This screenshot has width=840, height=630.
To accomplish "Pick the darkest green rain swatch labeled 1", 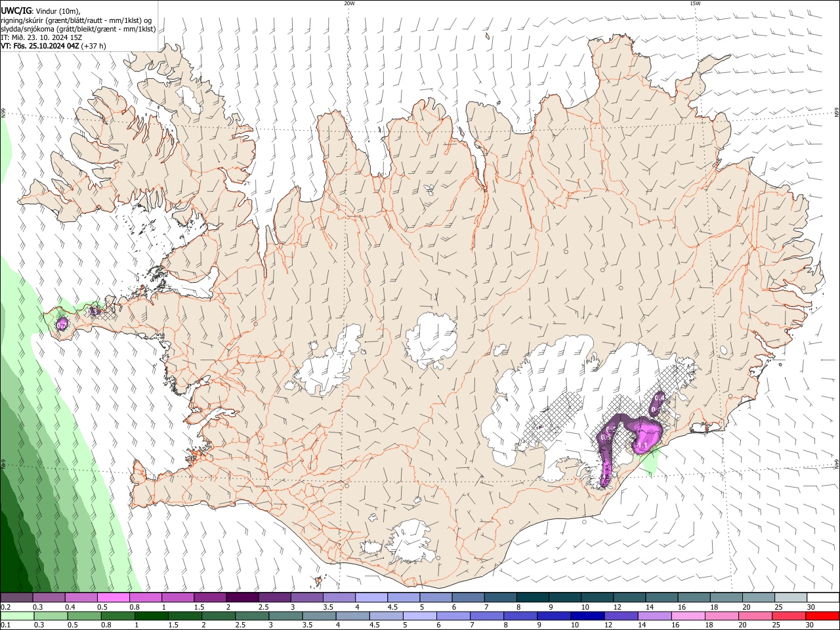I will [151, 616].
